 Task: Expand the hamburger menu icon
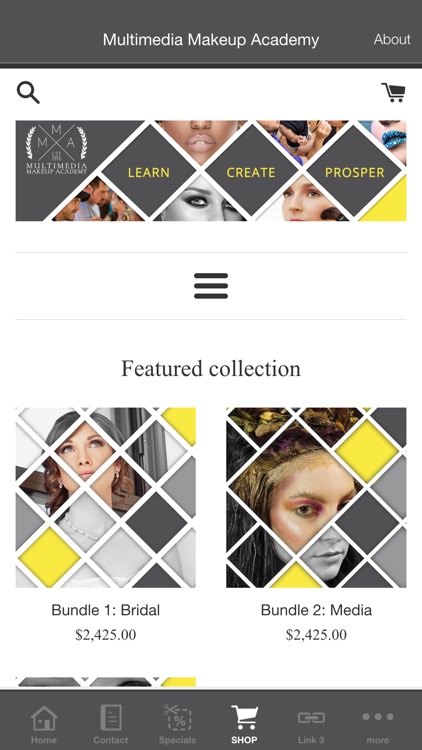click(x=211, y=286)
